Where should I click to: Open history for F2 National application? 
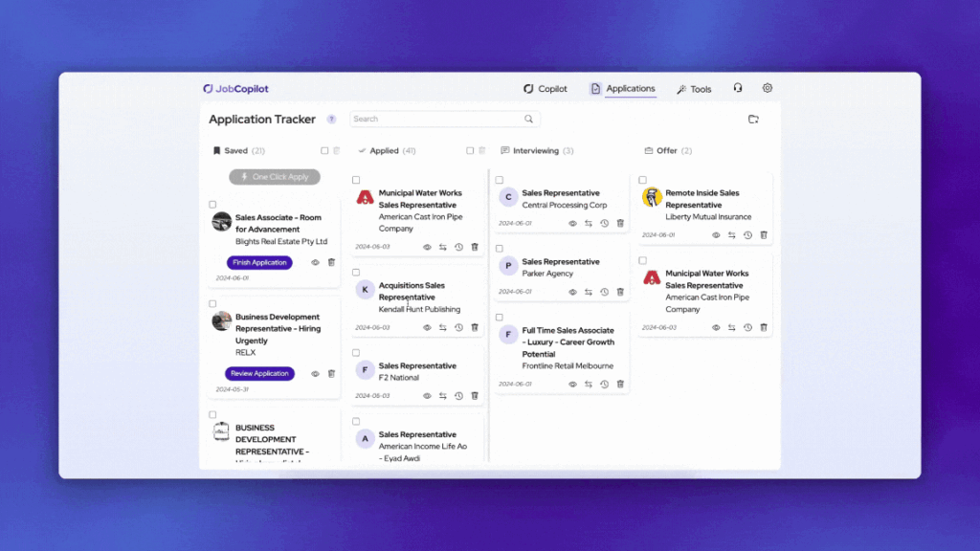click(x=458, y=396)
